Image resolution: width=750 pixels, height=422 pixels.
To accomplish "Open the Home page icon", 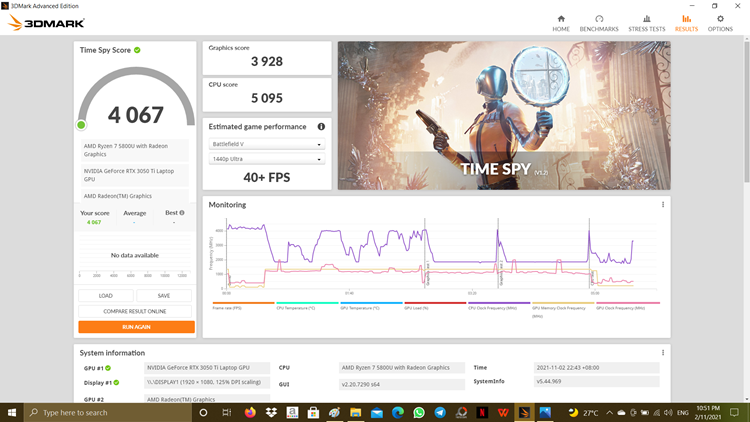I will (x=561, y=23).
